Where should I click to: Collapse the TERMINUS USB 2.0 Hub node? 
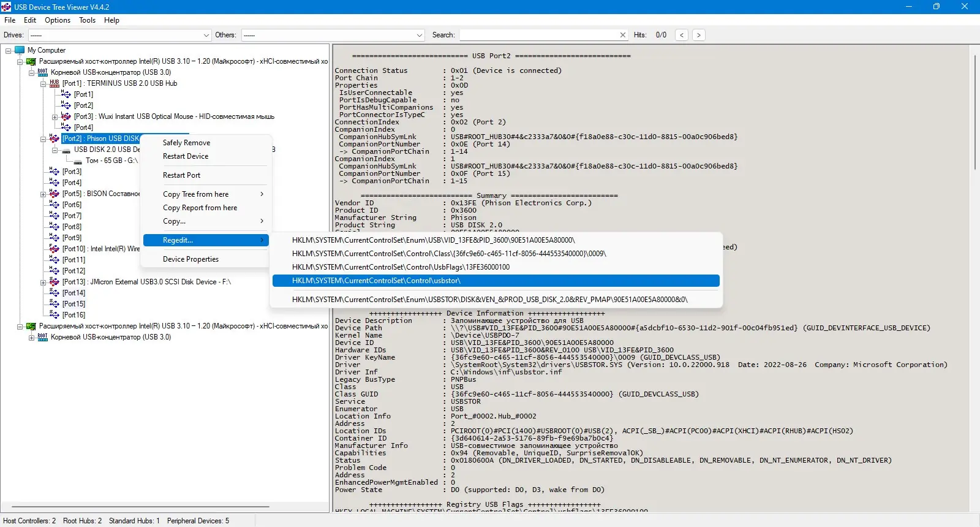(x=43, y=84)
